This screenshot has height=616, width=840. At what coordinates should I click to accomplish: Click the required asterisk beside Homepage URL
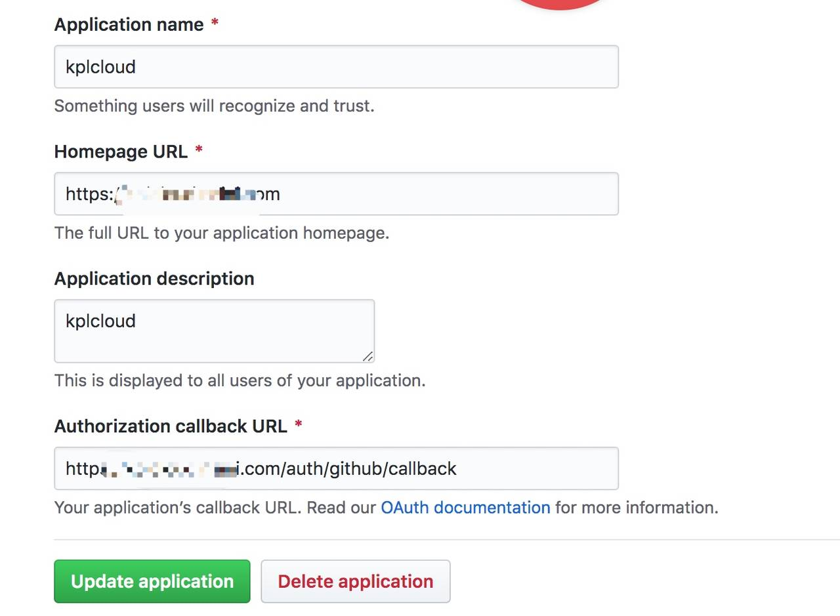click(x=199, y=151)
